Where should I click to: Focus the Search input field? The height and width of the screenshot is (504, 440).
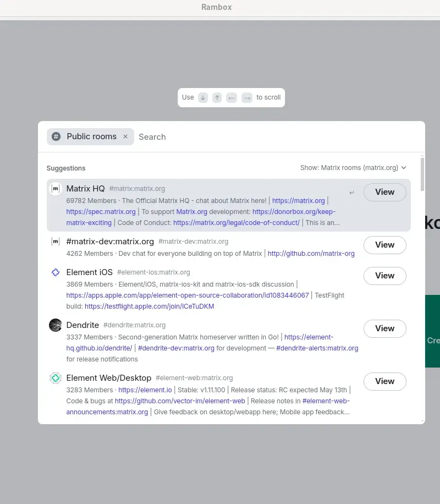click(x=277, y=137)
